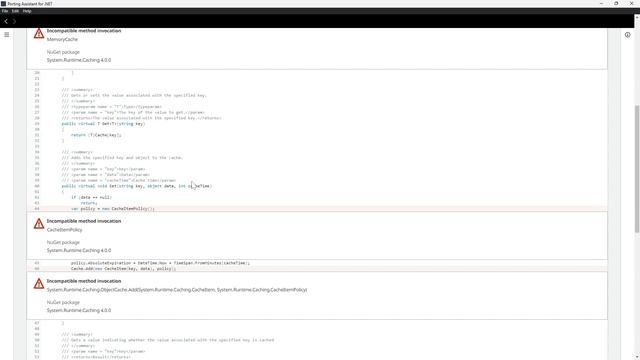Minimize the Porting Assistant window
The image size is (640, 360).
point(601,3)
